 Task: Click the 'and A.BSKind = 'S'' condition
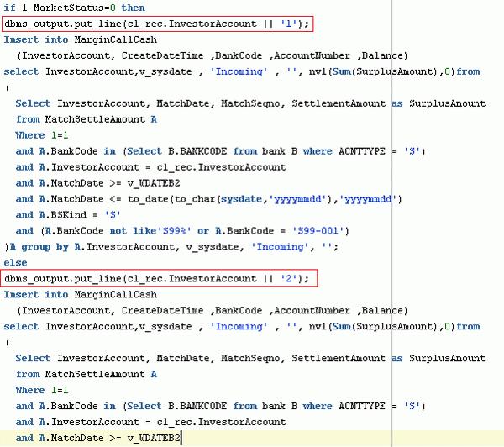coord(68,215)
